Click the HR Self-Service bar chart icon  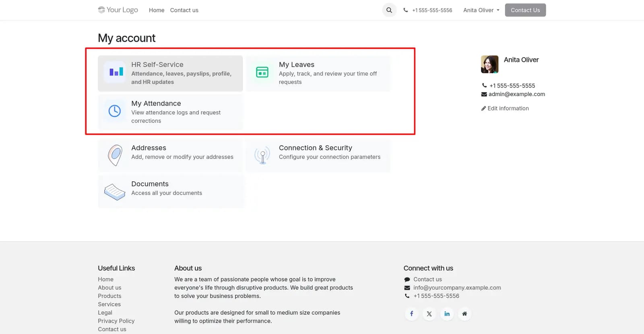pyautogui.click(x=116, y=72)
